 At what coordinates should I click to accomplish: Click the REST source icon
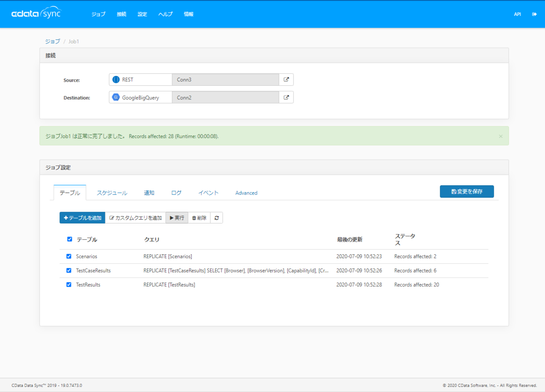[116, 79]
